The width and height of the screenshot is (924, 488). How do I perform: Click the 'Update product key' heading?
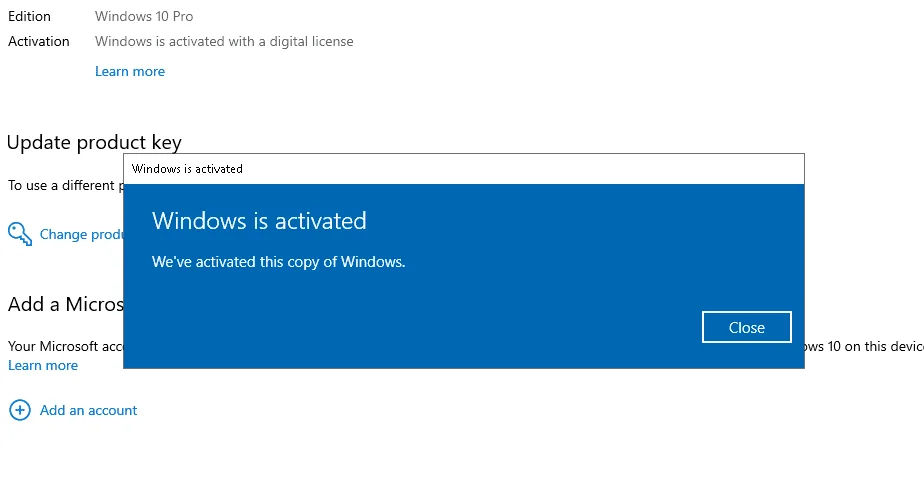[x=94, y=142]
